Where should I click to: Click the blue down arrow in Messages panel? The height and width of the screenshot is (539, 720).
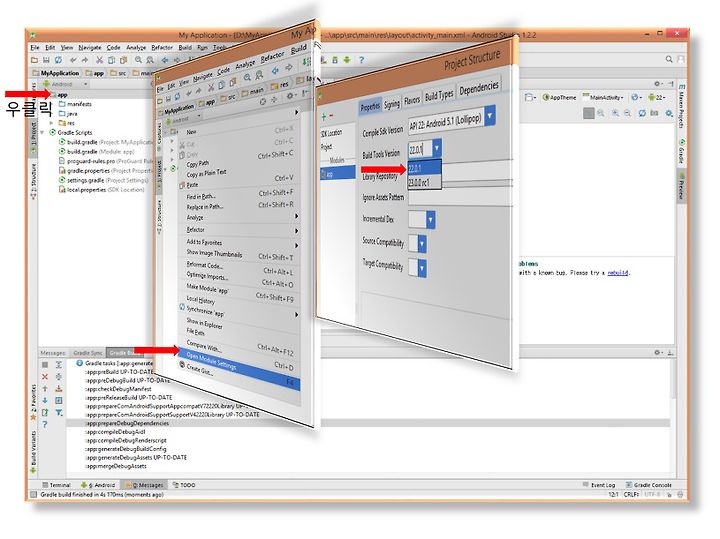[x=45, y=400]
